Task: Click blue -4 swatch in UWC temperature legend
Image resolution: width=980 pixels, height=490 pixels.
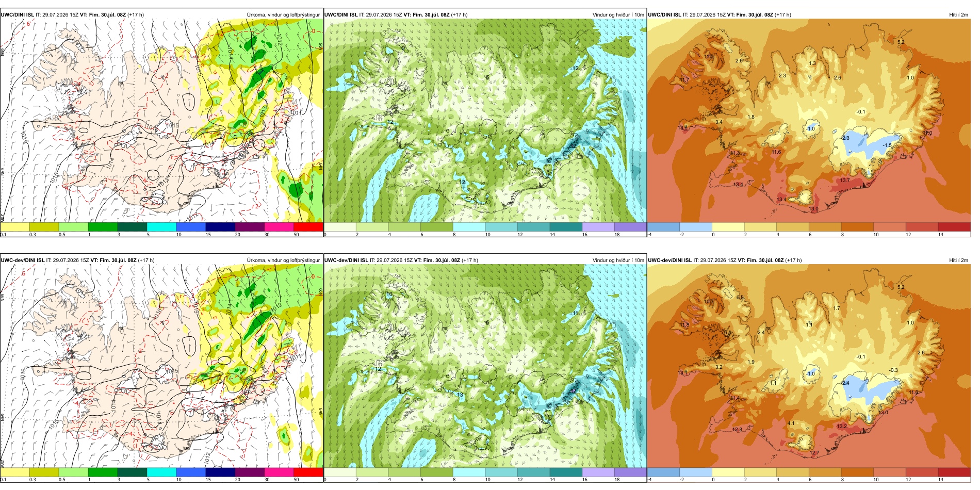Action: [663, 227]
